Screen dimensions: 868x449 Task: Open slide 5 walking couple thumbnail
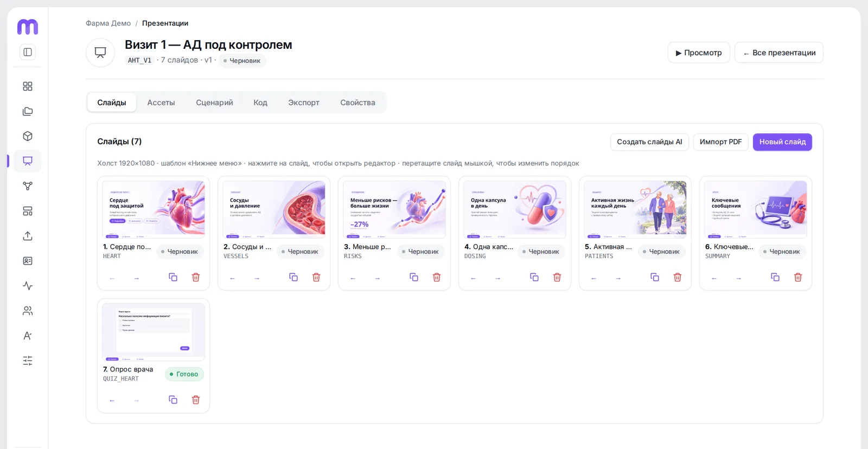[x=635, y=209]
